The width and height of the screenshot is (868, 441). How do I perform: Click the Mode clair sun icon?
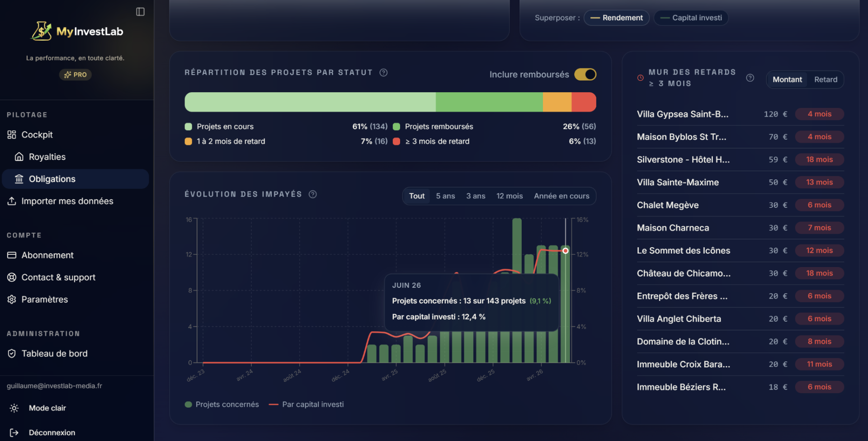(x=14, y=408)
